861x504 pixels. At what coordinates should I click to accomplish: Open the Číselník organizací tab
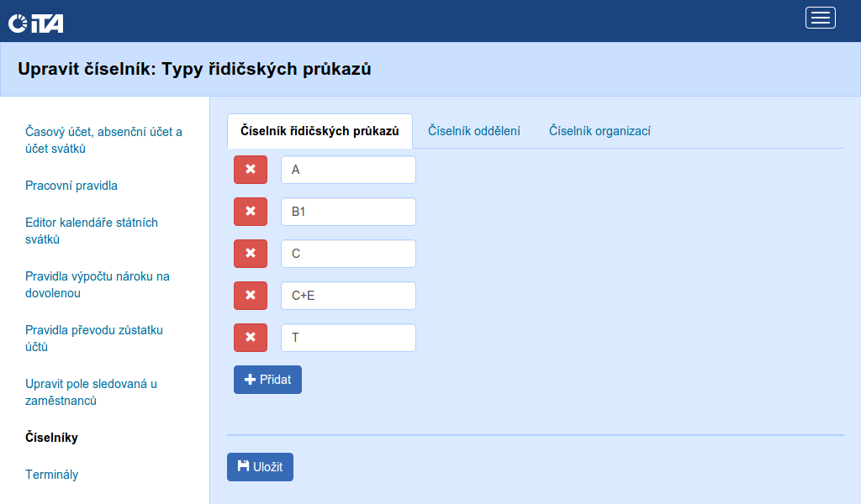pyautogui.click(x=600, y=131)
